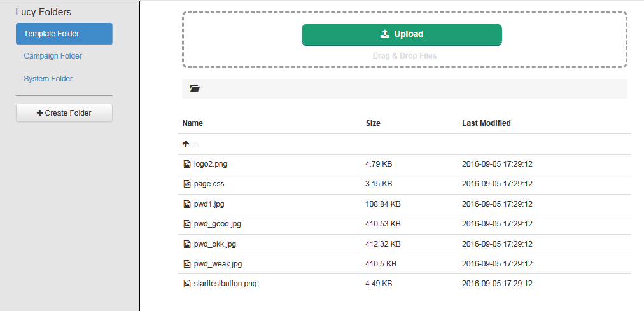Viewport: 644px width, 311px height.
Task: Open the pwd_good.jpg file entry
Action: [x=217, y=224]
